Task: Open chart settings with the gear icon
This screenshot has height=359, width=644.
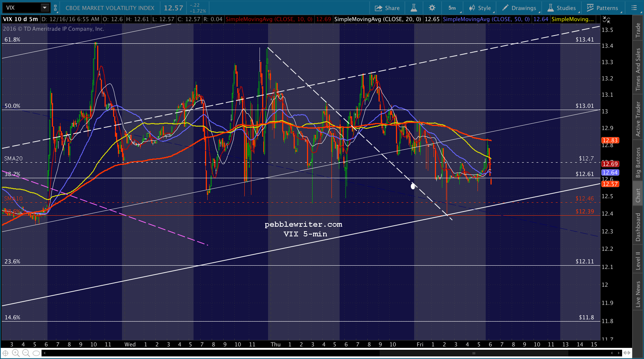Action: [x=432, y=8]
